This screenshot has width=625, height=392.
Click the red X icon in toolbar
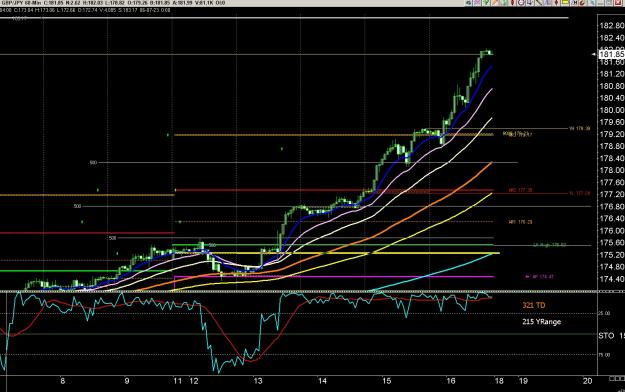tap(618, 2)
